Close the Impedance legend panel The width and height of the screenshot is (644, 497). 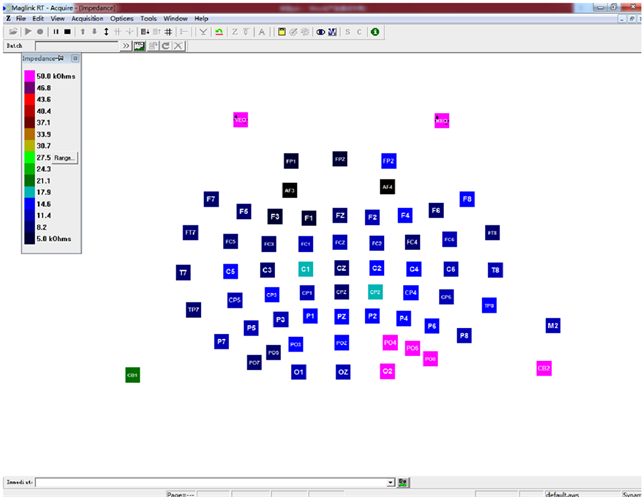click(x=74, y=59)
